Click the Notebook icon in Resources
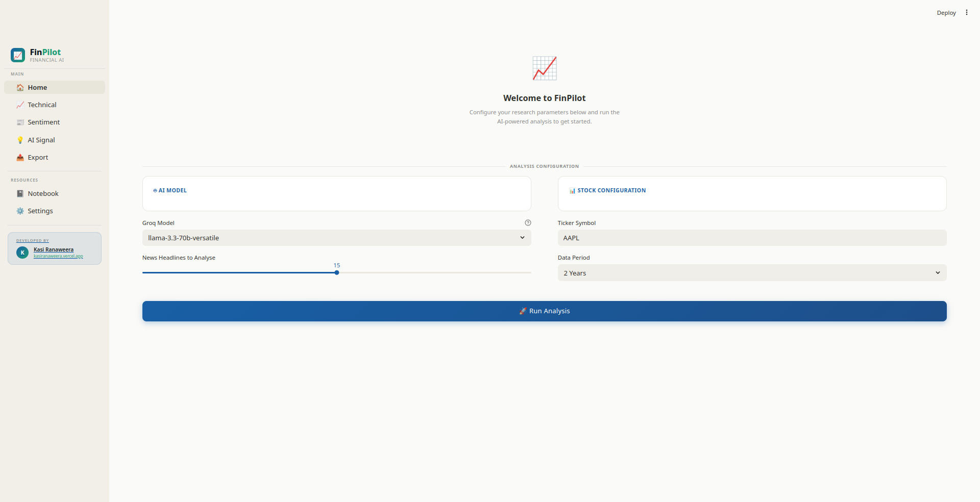The image size is (980, 502). 20,194
